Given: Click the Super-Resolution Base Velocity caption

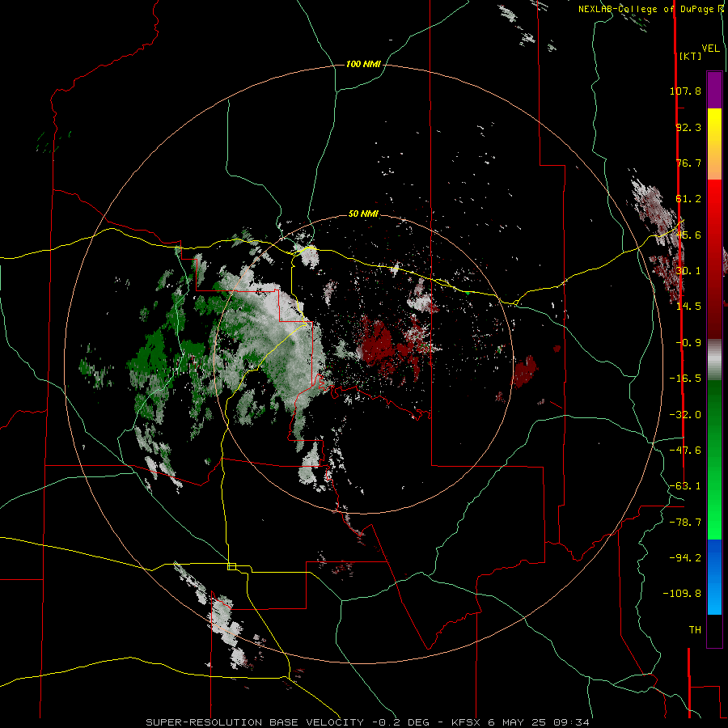Looking at the screenshot, I should click(x=368, y=722).
